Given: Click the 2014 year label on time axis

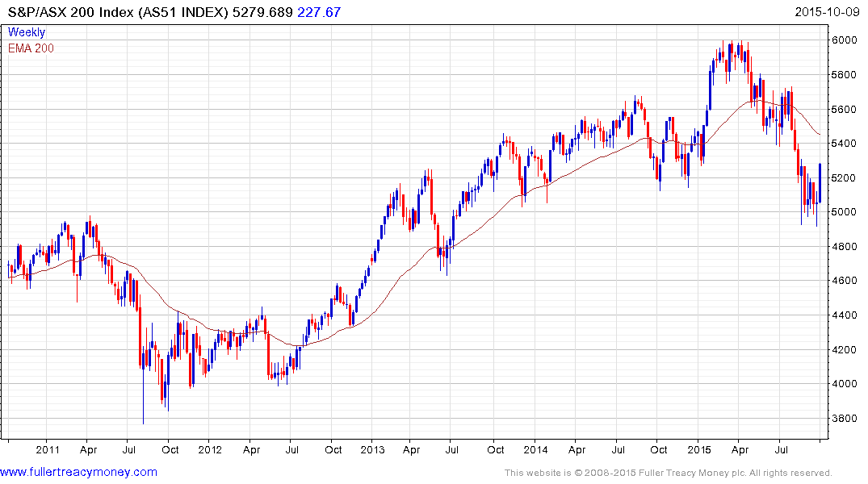Looking at the screenshot, I should click(535, 449).
